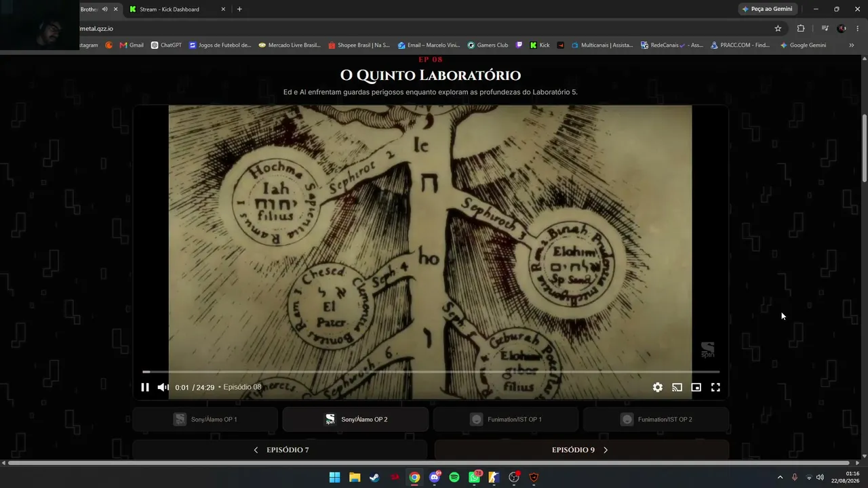Select the Funimation/IST OP 1 audio option

coord(506,420)
